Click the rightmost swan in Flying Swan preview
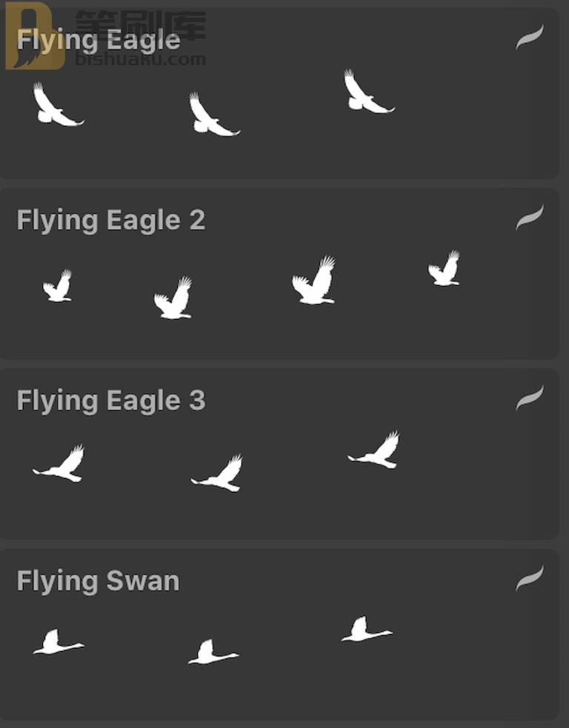This screenshot has width=569, height=728. tap(367, 629)
